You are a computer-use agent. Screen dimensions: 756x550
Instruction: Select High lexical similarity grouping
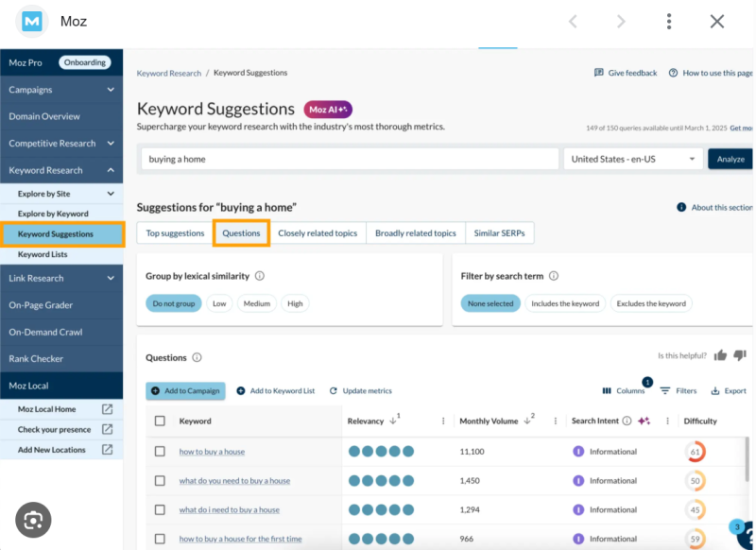(295, 303)
